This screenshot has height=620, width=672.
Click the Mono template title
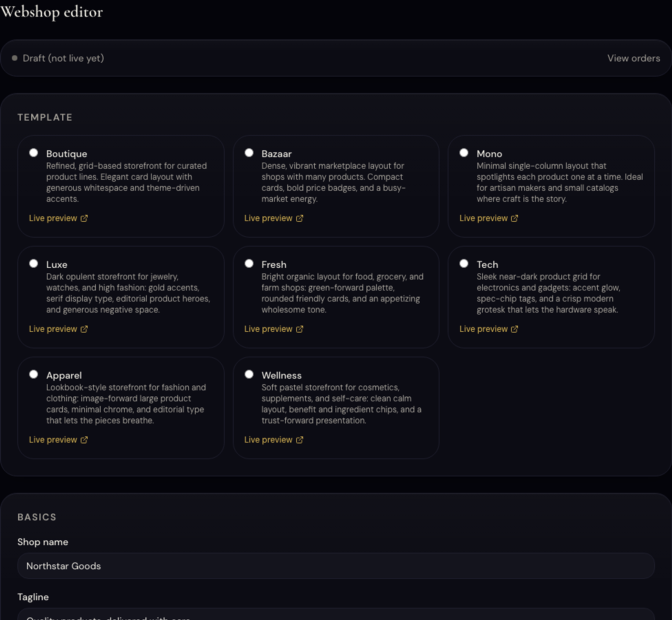tap(489, 154)
